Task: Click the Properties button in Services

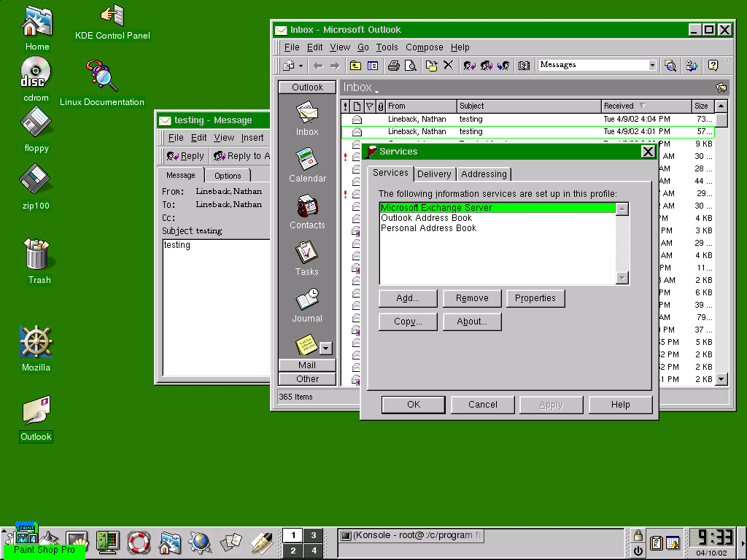Action: tap(535, 298)
